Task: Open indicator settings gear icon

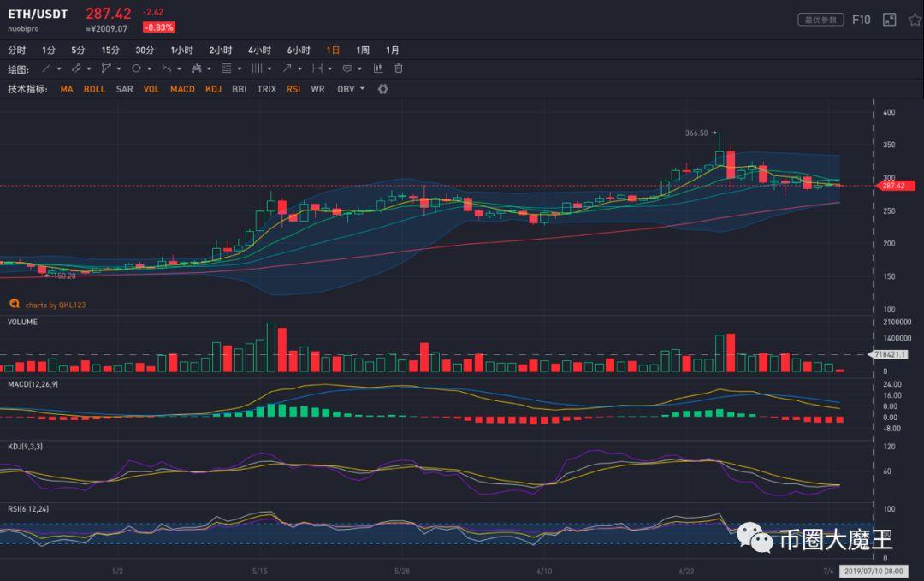Action: coord(383,89)
